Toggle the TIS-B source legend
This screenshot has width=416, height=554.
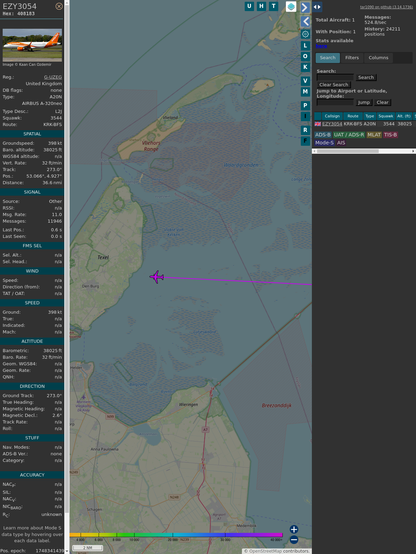pos(391,135)
